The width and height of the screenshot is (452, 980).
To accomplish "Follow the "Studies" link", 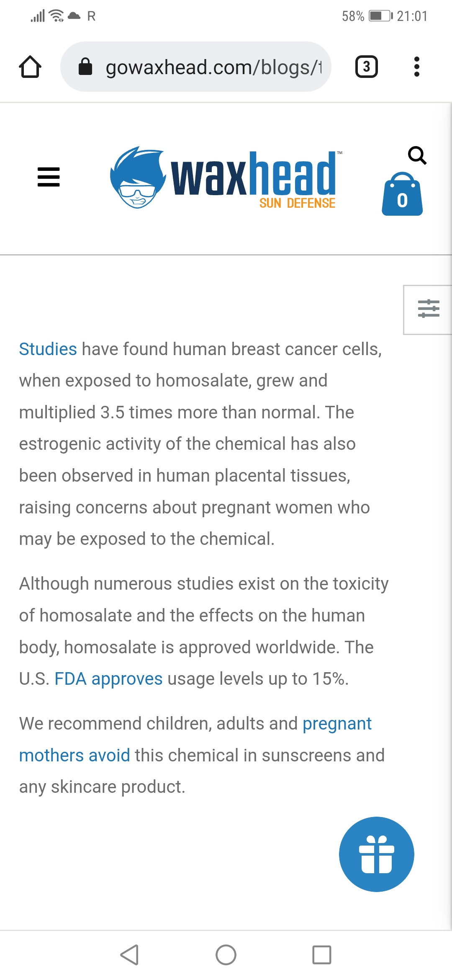I will [x=48, y=349].
